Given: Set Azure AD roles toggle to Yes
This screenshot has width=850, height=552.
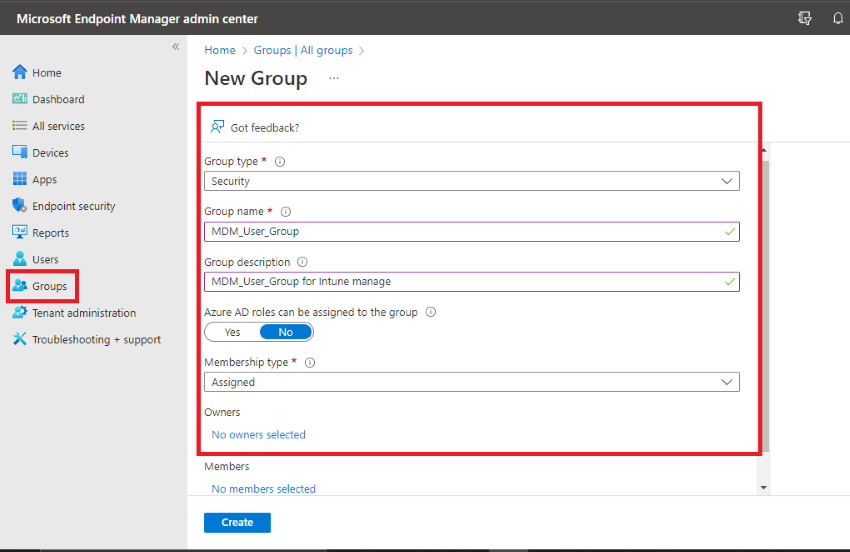Looking at the screenshot, I should tap(233, 332).
